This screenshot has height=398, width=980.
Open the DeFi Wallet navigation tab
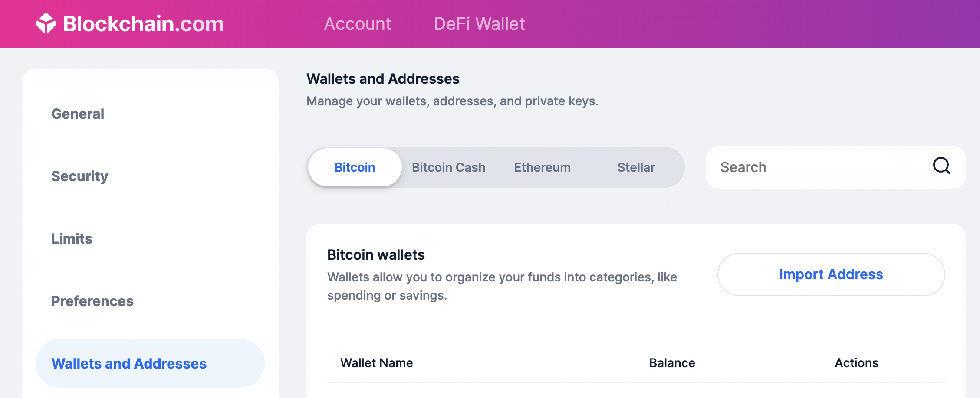[479, 24]
